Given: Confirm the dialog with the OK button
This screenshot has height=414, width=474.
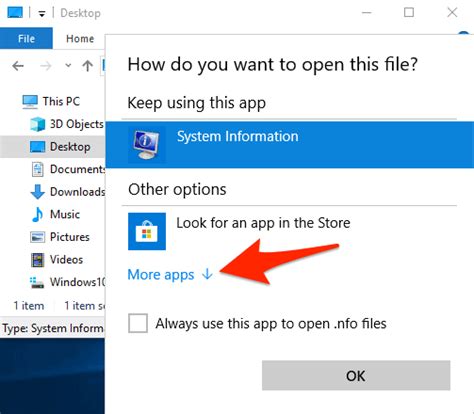Looking at the screenshot, I should [x=356, y=376].
